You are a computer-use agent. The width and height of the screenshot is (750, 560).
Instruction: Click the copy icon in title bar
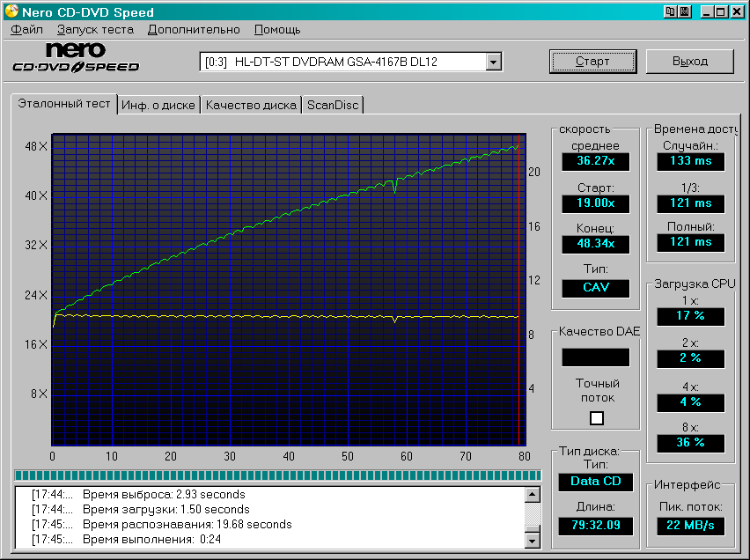(x=671, y=12)
